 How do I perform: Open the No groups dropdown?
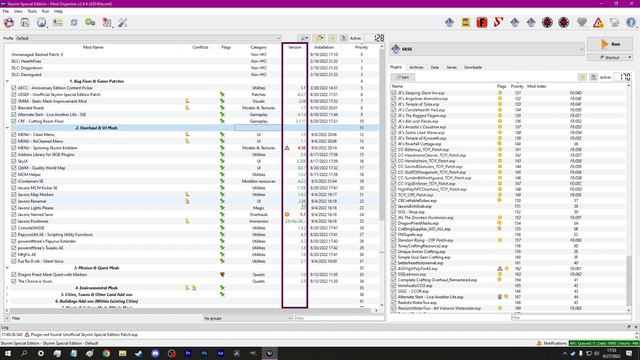248,318
